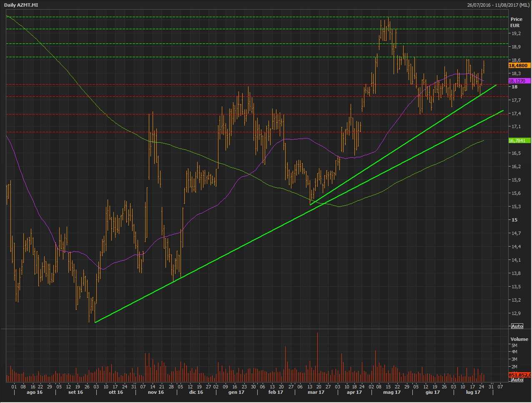Click the 14,4 price axis value
The width and height of the screenshot is (532, 403).
point(516,247)
